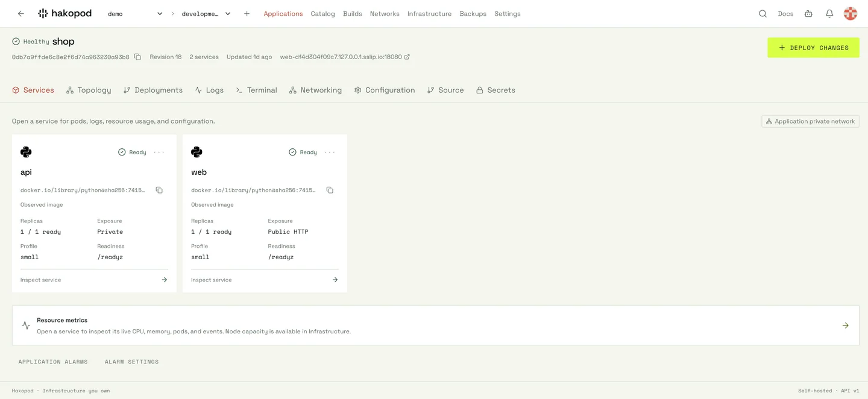The width and height of the screenshot is (868, 399).
Task: Click Application private network button
Action: point(810,121)
